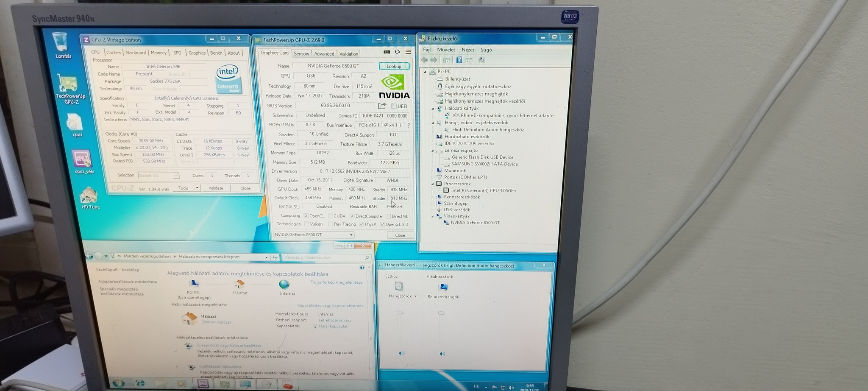Select the HD Tune desktop icon
Image resolution: width=868 pixels, height=391 pixels.
90,198
